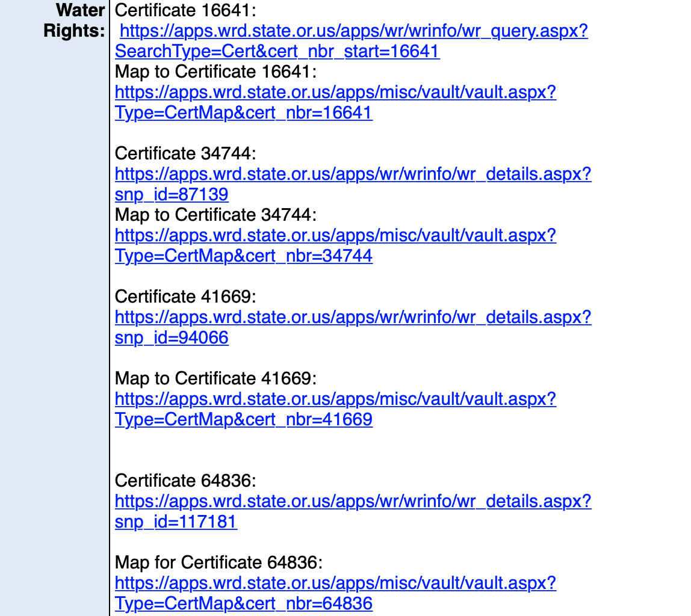Click the 'Certificate 64836:' text label

[185, 481]
